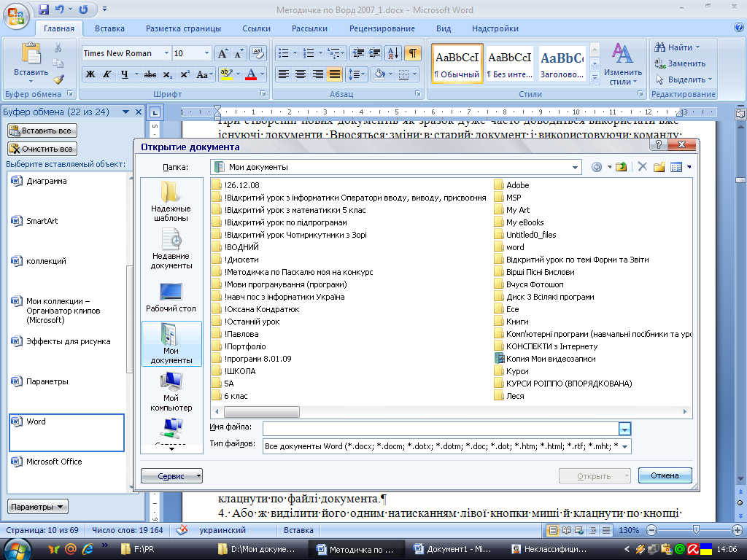Toggle strikethrough formatting
The image size is (747, 560).
coord(150,74)
